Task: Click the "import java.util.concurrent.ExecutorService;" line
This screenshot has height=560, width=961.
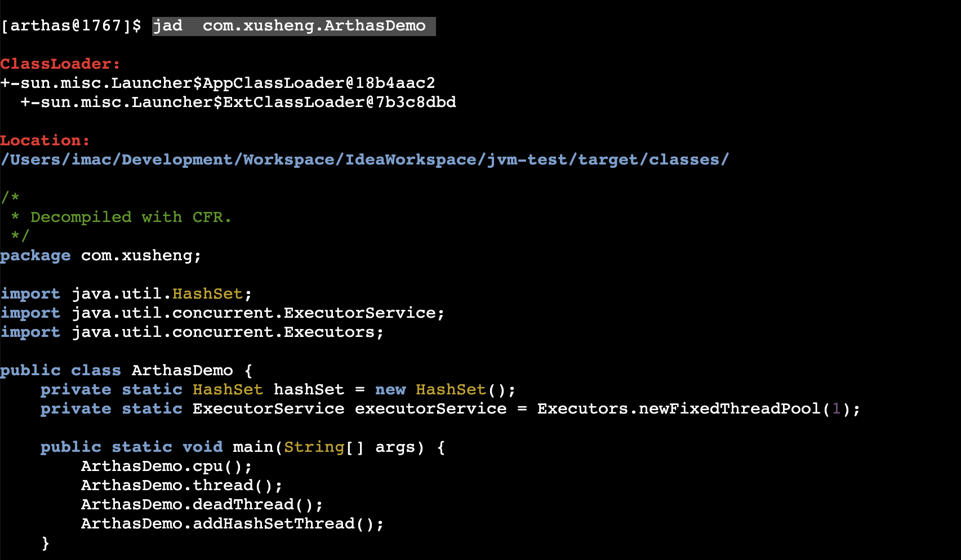Action: (x=223, y=313)
